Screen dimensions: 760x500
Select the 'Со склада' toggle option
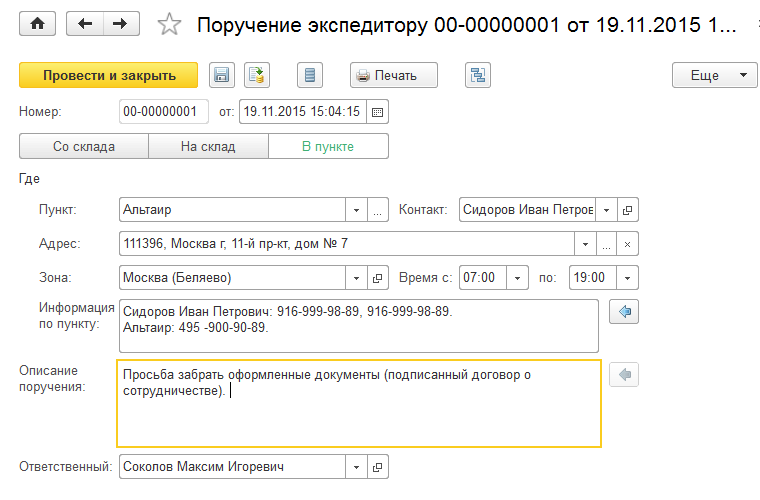[84, 147]
